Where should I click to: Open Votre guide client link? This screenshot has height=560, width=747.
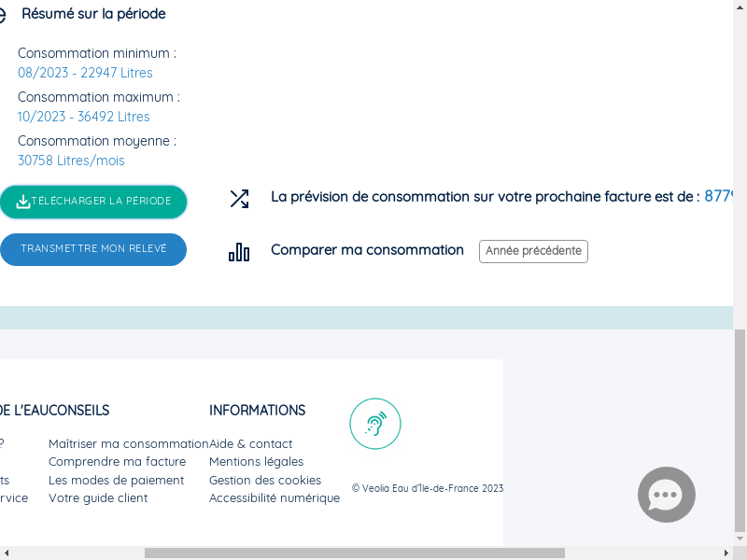98,498
